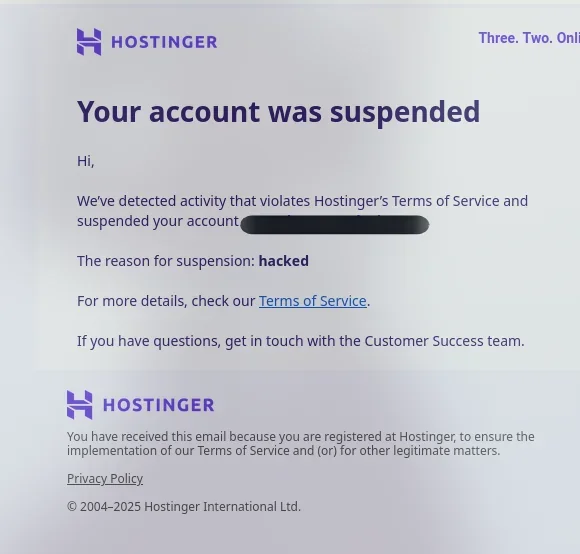Screen dimensions: 580x554
Task: Click the footer HOSTINGER wordmark
Action: tap(159, 405)
